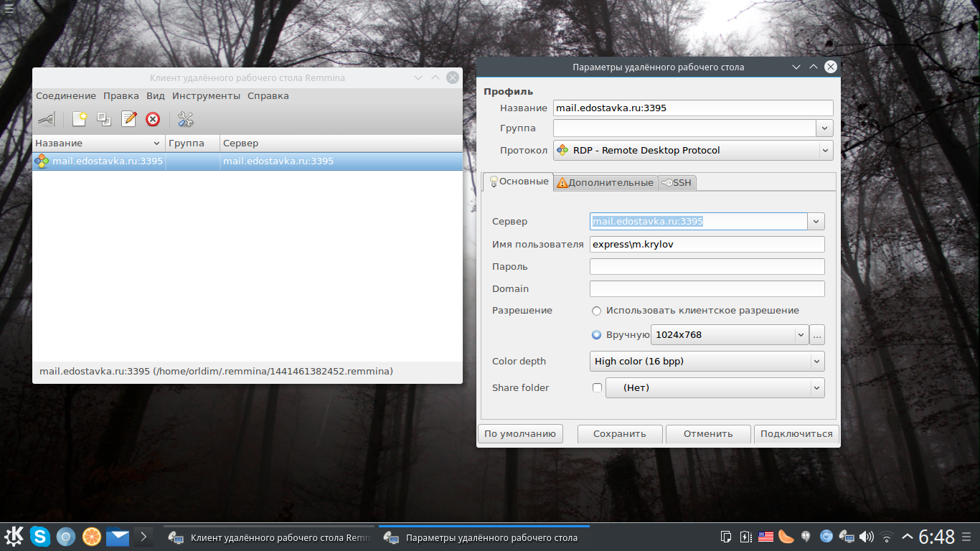The height and width of the screenshot is (551, 980).
Task: Click the orange slice launcher icon
Action: click(92, 537)
